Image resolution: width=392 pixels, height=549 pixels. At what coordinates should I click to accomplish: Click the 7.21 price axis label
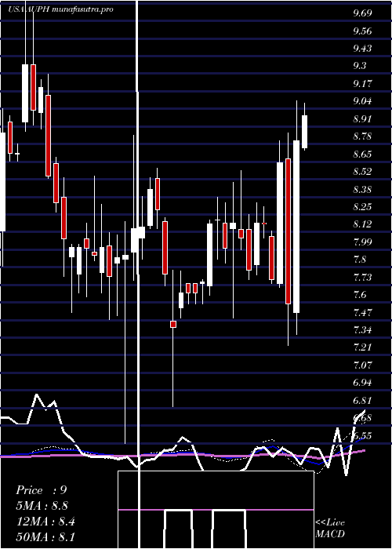pyautogui.click(x=362, y=347)
